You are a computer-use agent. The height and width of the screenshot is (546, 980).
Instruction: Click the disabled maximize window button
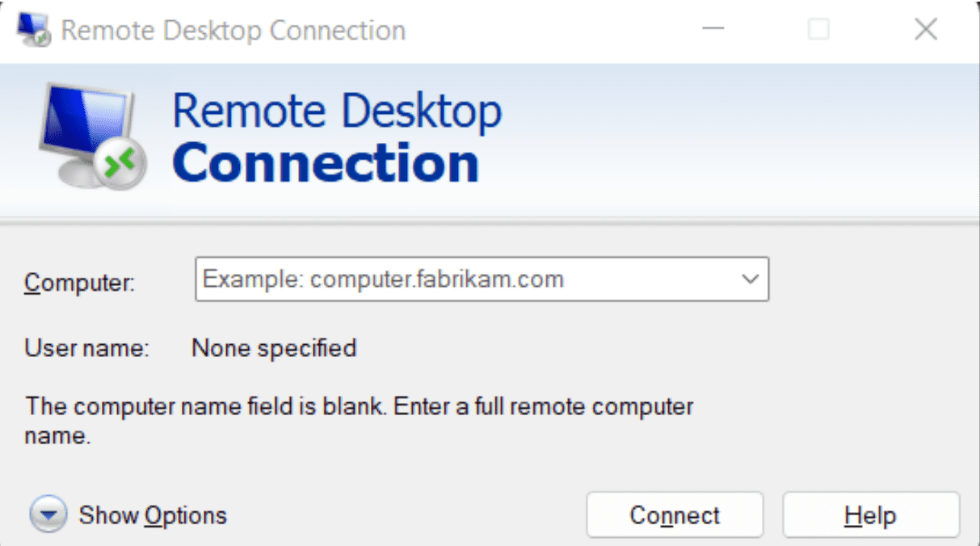coord(818,30)
